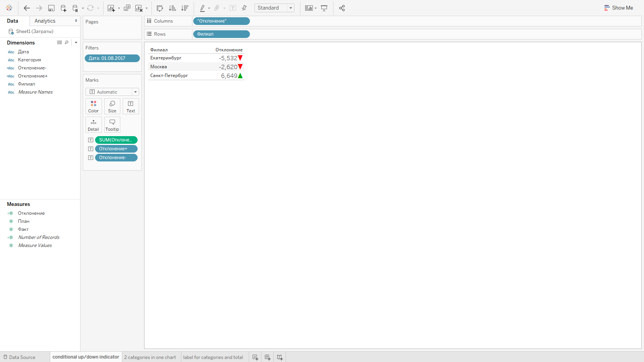Select the Дата filter pill
This screenshot has height=362, width=644.
112,58
